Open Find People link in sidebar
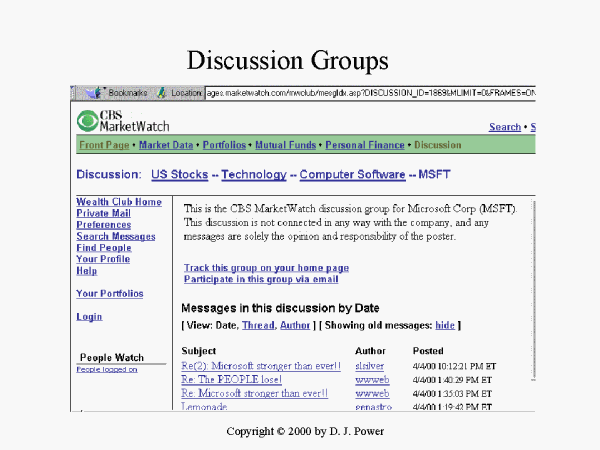 click(x=104, y=248)
